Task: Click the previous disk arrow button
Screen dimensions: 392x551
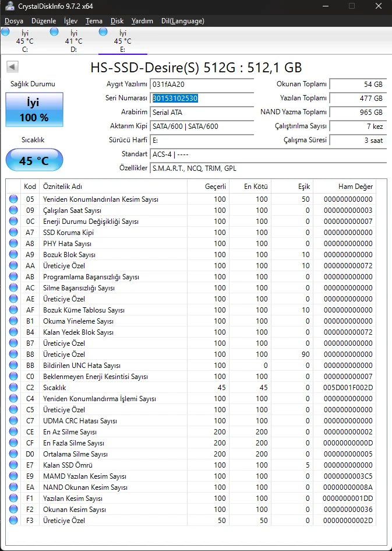Action: 12,67
